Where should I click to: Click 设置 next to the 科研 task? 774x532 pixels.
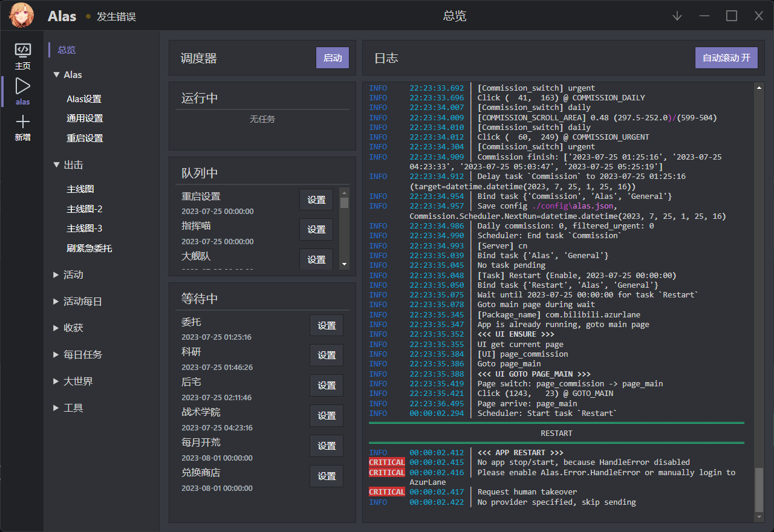coord(327,355)
